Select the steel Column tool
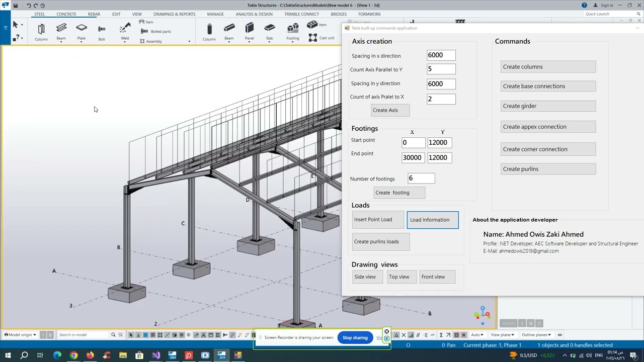644x362 pixels. pos(41,31)
